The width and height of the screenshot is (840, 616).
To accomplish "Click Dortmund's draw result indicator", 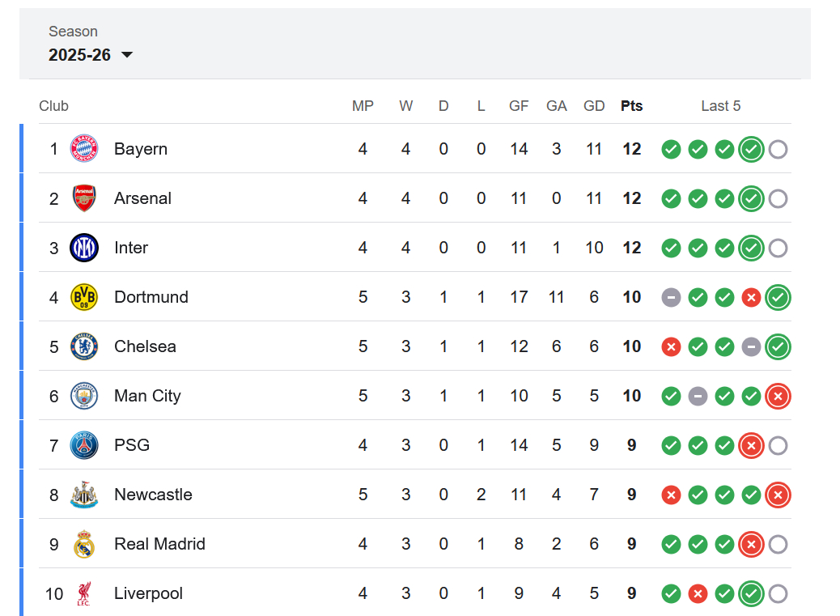I will 671,297.
